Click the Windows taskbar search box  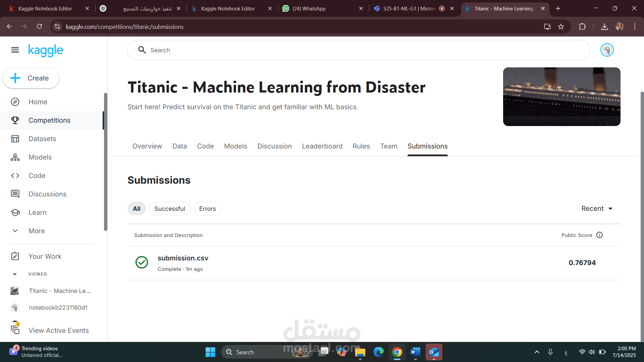[267, 352]
